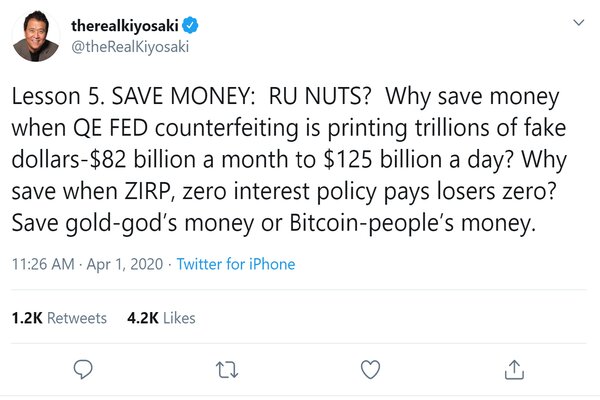Click the Twitter for iPhone link

tap(237, 264)
